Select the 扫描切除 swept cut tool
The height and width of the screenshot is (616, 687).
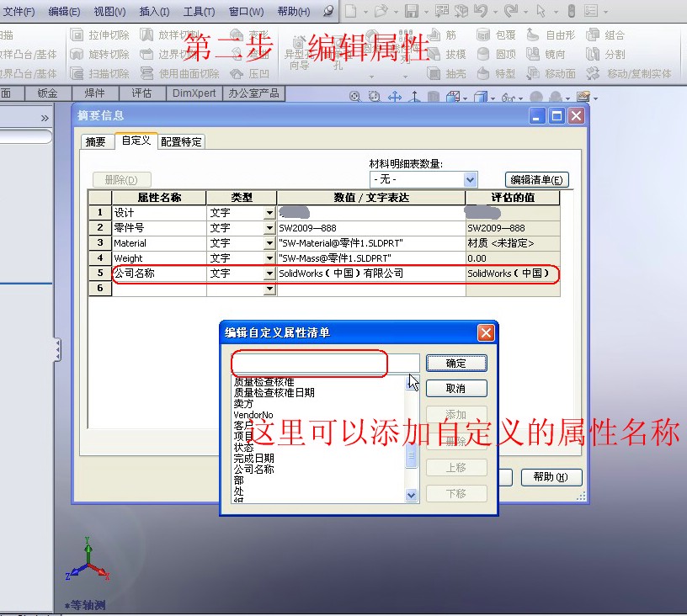pos(100,73)
